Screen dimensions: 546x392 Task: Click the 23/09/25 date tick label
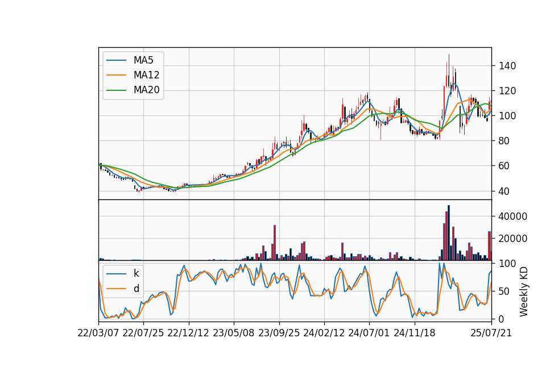(x=279, y=333)
